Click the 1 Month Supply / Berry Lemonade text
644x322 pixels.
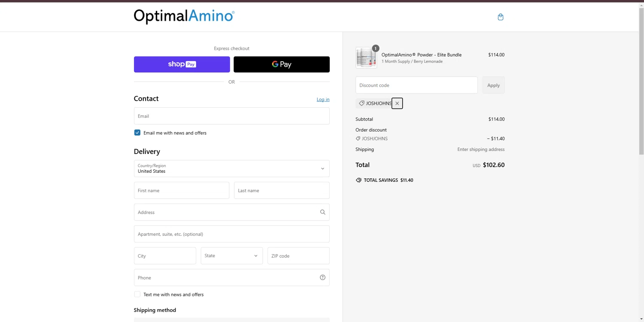tap(412, 61)
